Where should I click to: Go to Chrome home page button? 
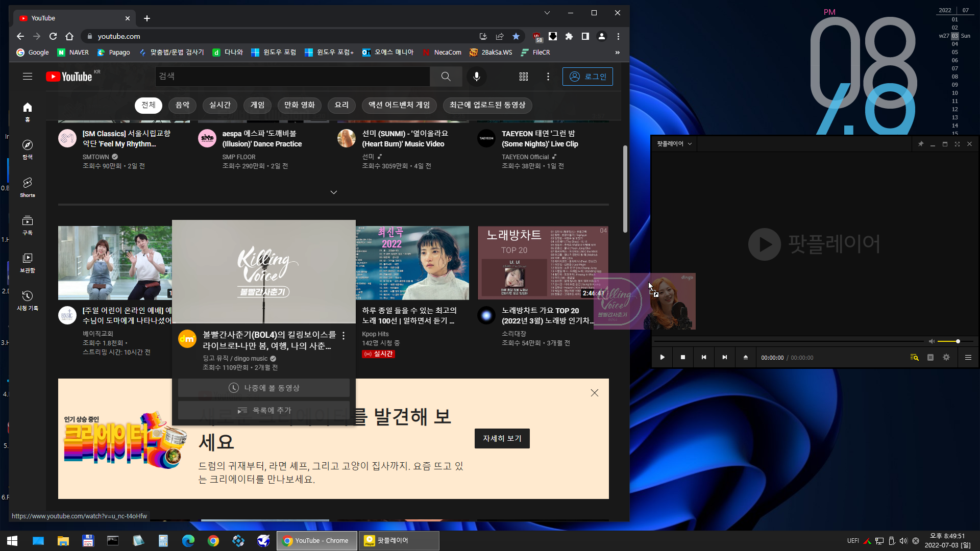[69, 36]
